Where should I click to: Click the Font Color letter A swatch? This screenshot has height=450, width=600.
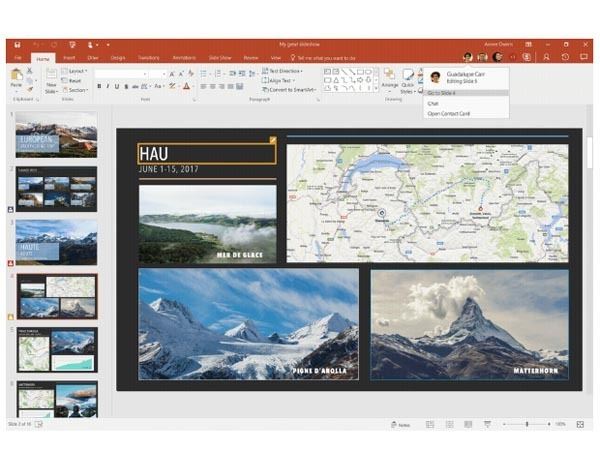186,86
